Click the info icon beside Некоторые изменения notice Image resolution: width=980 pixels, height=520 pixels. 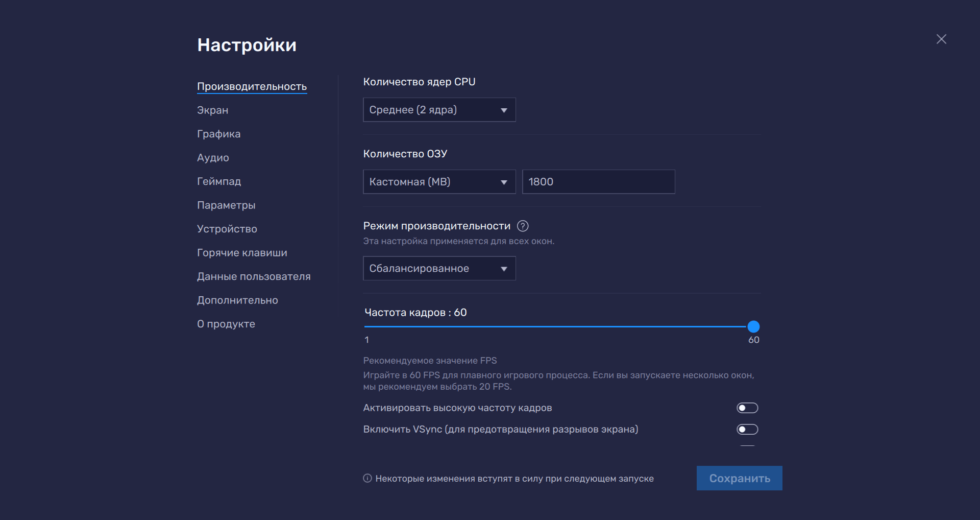367,478
